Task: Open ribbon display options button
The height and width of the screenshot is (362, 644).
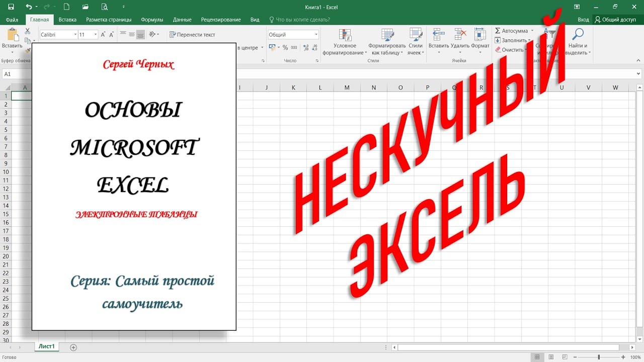Action: (x=577, y=7)
